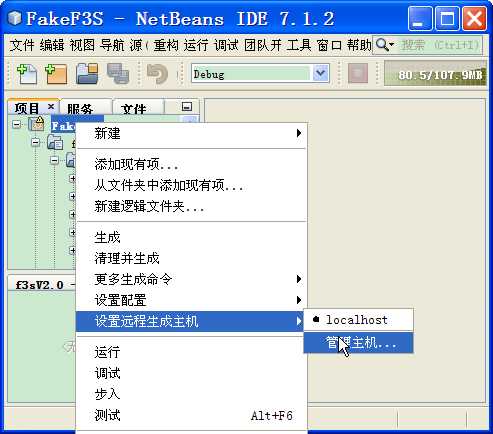Open the 新建 submenu
Image resolution: width=493 pixels, height=434 pixels.
coord(191,133)
